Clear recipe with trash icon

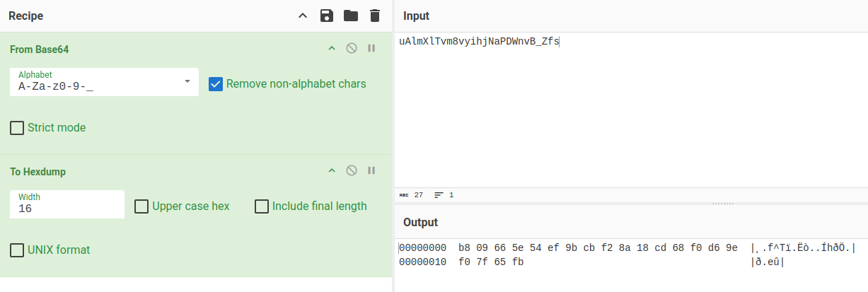coord(375,16)
